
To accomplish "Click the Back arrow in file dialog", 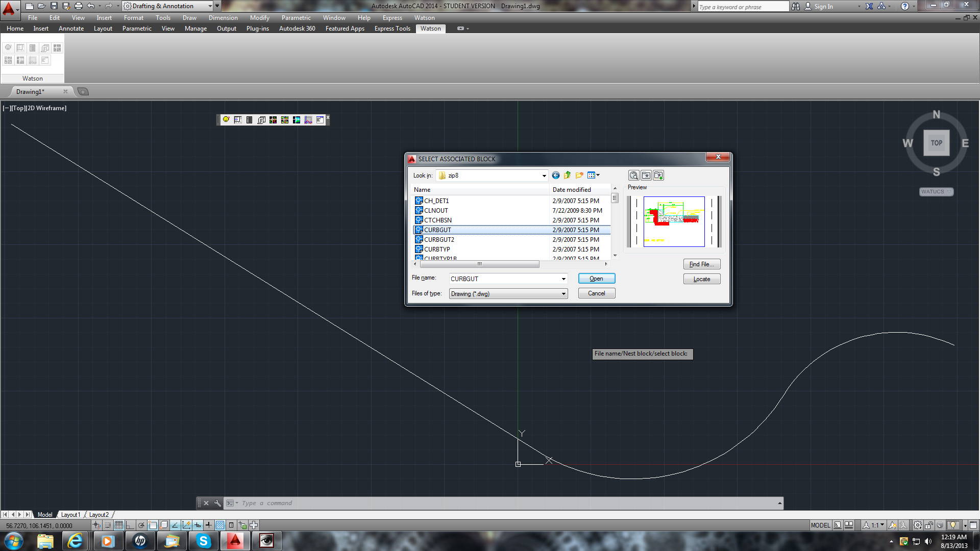I will tap(555, 176).
